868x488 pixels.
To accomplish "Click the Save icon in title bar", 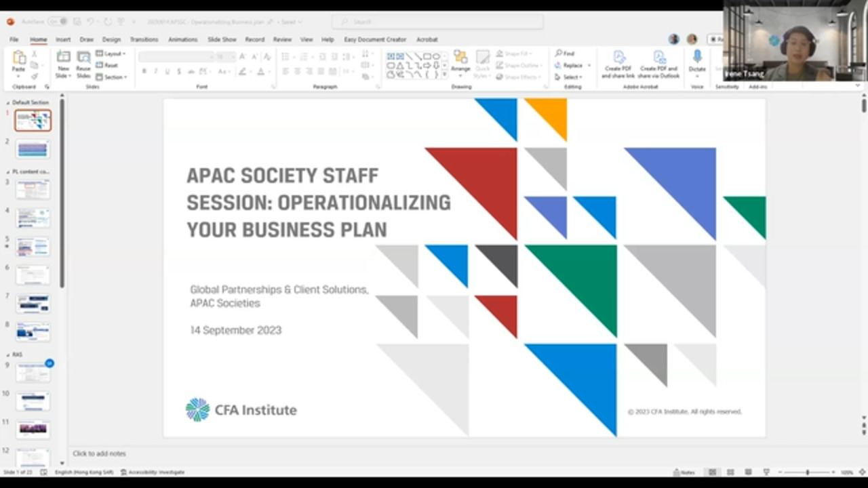I will pos(77,22).
